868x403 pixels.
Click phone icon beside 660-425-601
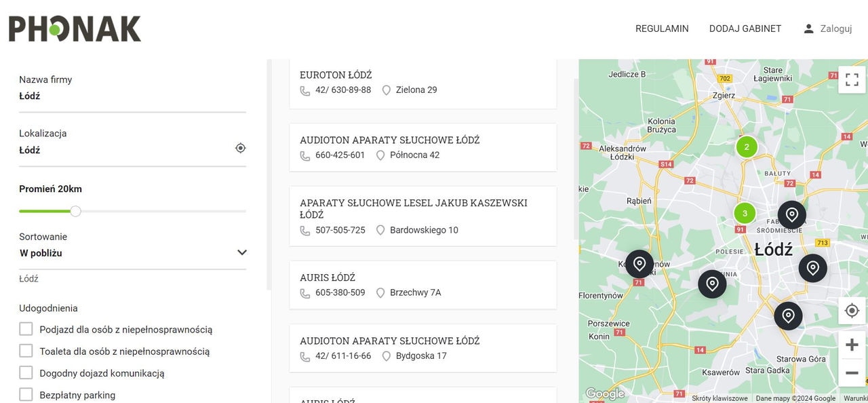tap(305, 155)
